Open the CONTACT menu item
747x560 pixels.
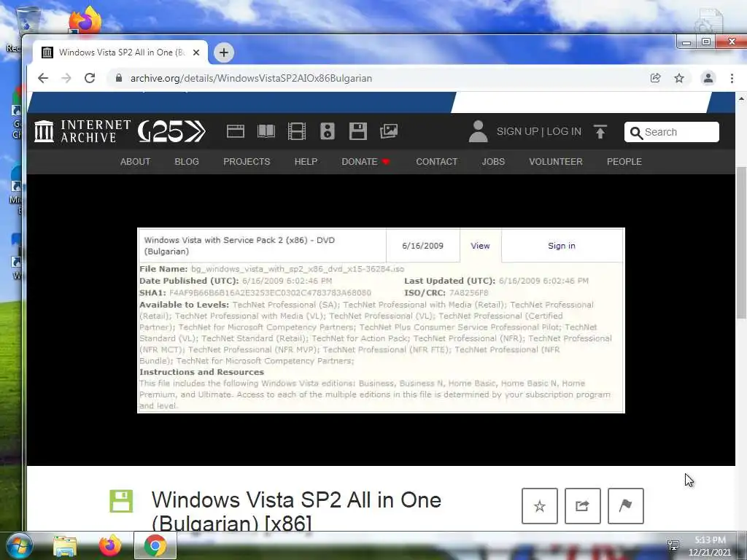click(x=436, y=161)
